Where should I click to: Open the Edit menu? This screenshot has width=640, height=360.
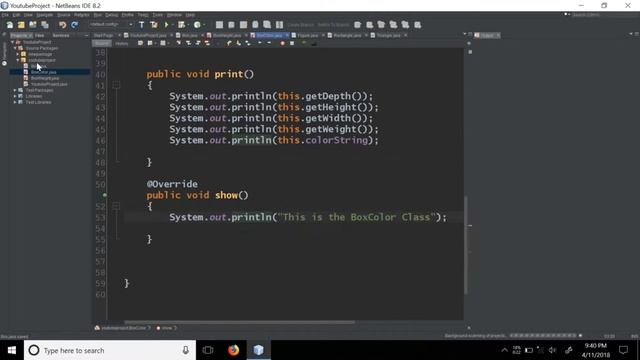point(16,15)
